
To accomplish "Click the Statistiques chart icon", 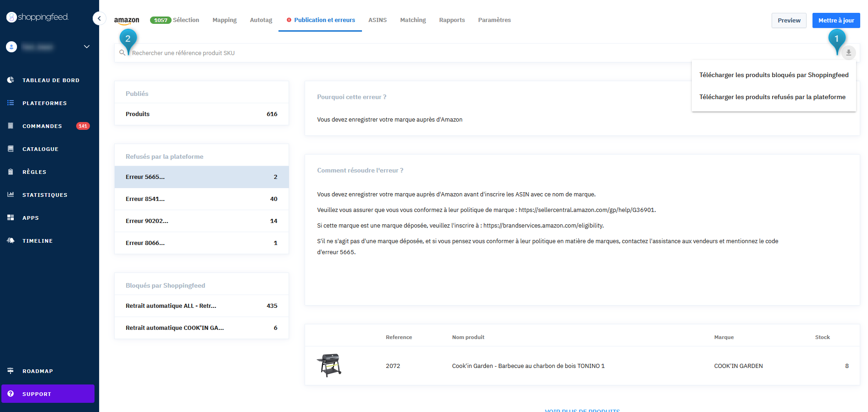I will [x=11, y=195].
